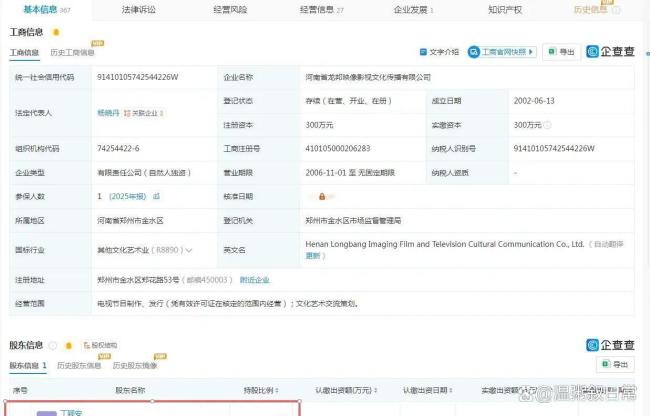Click the registered capital 300万元 value

[319, 125]
